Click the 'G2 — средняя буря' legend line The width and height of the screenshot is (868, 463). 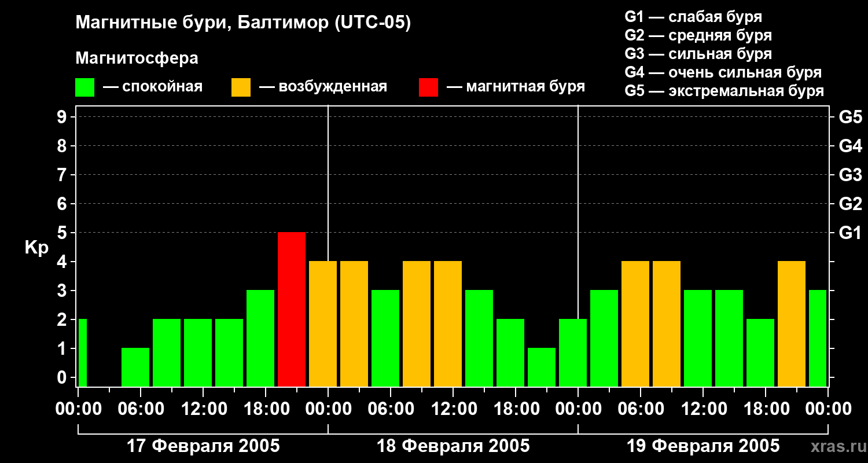click(x=698, y=35)
